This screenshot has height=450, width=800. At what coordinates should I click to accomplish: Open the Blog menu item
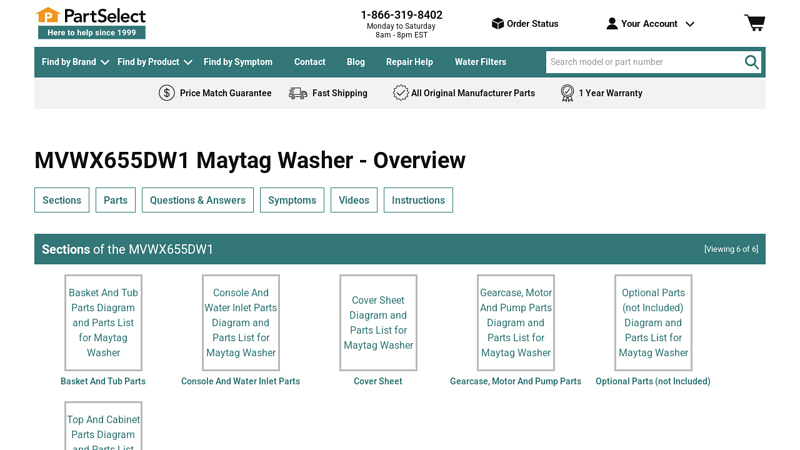coord(356,62)
